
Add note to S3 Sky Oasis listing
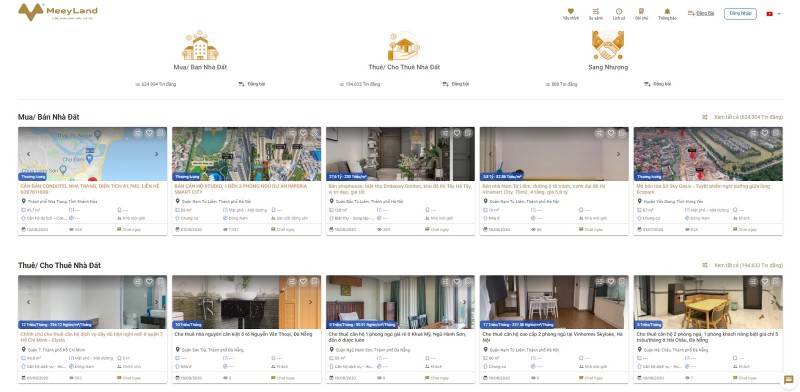tap(776, 133)
